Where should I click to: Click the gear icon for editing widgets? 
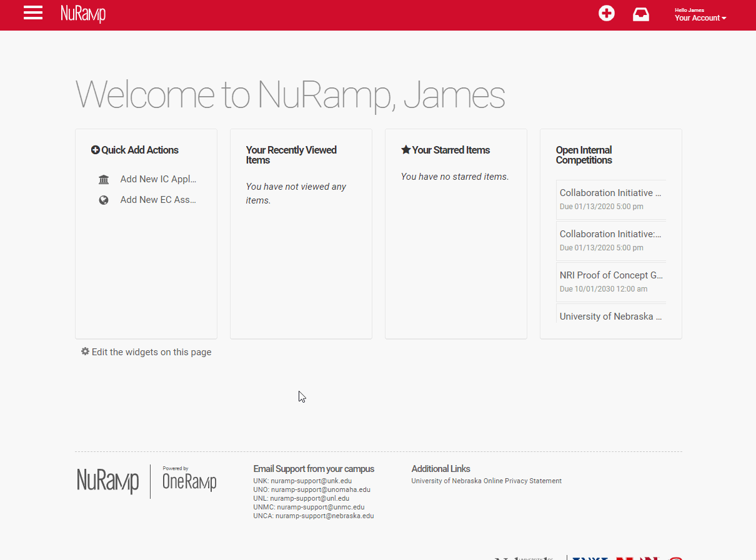coord(85,351)
